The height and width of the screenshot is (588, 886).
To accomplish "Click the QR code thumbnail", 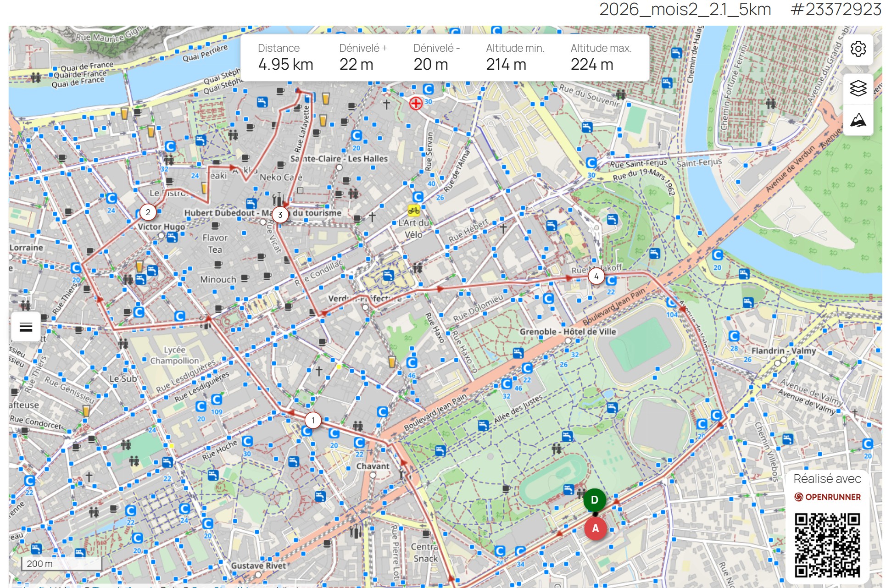I will pos(828,547).
